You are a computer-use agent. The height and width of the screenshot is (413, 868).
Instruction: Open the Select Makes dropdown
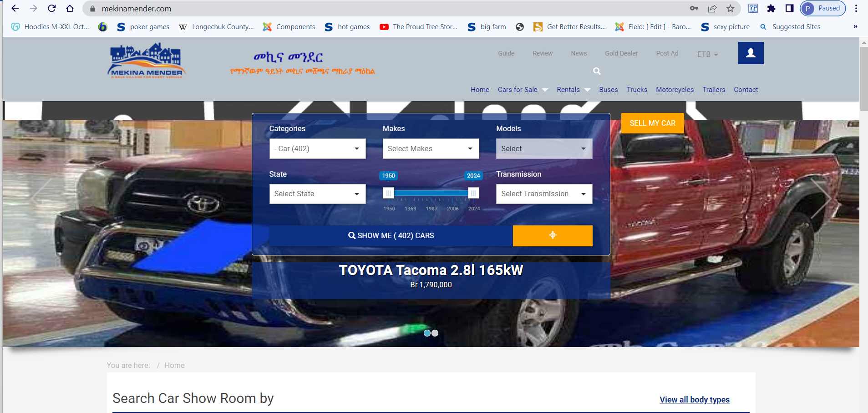coord(431,148)
